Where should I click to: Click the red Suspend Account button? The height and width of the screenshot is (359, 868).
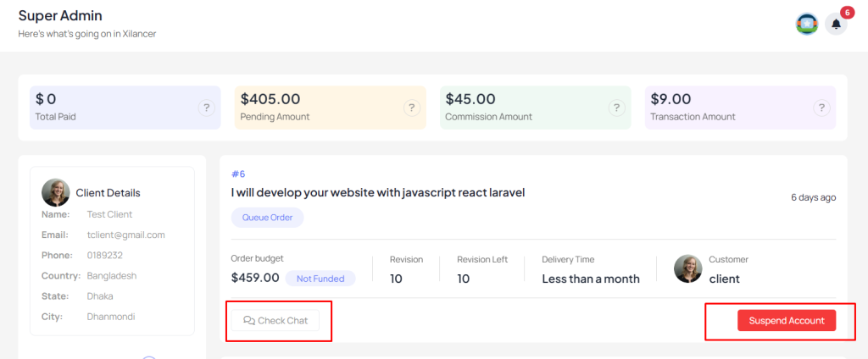[787, 320]
